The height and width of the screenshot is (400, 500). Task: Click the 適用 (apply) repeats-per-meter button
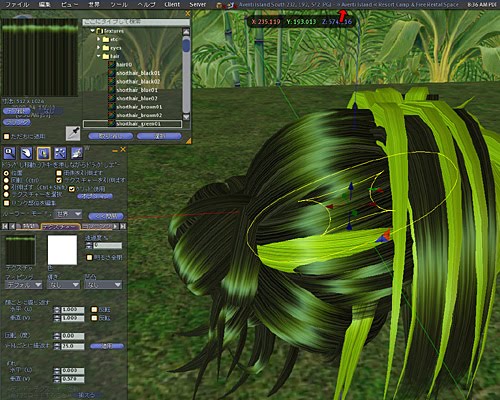coord(107,346)
